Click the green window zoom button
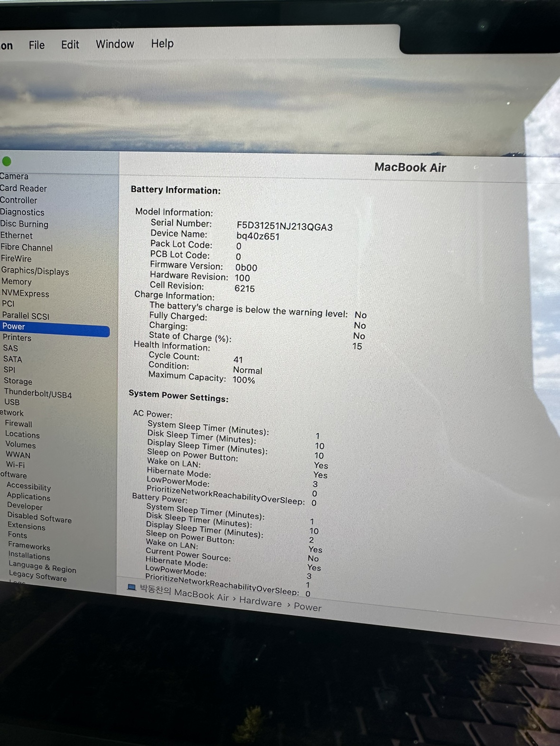Viewport: 560px width, 746px height. 7,161
